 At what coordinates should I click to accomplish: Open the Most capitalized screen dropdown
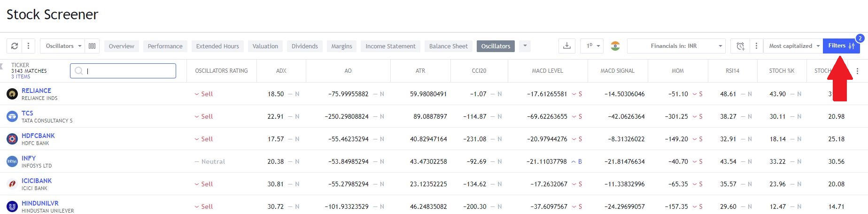point(793,46)
